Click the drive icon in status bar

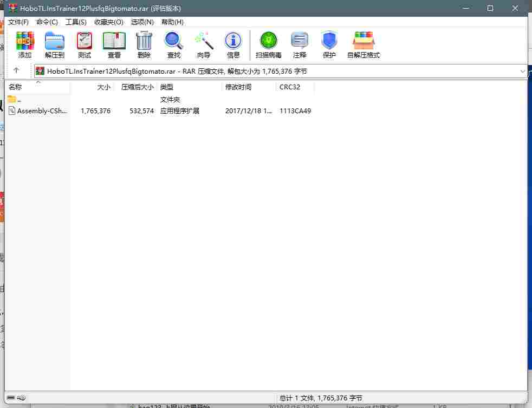click(11, 398)
